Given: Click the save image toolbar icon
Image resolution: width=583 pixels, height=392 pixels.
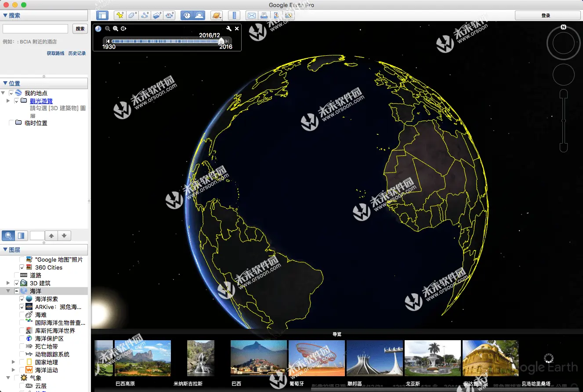Looking at the screenshot, I should [x=276, y=15].
